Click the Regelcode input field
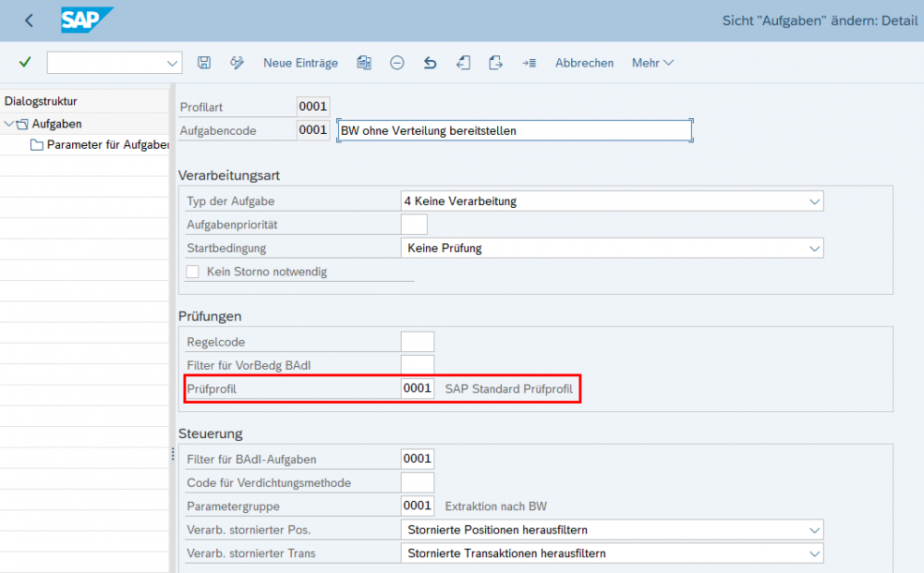 418,342
